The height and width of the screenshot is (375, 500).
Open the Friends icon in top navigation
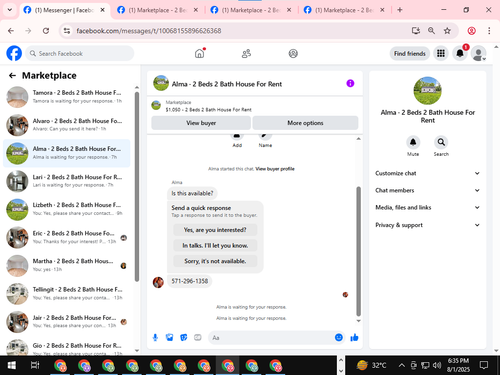click(246, 53)
